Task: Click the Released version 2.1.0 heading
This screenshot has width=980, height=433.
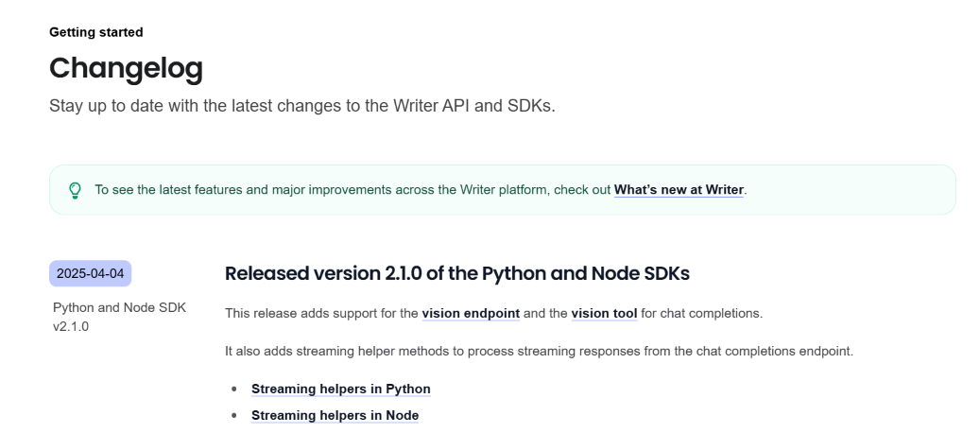Action: point(456,273)
